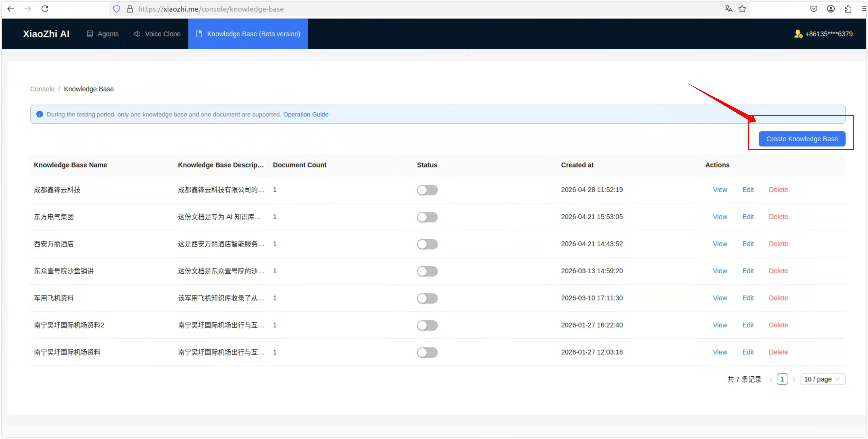Delete the 东方电气集团 knowledge base
The width and height of the screenshot is (868, 439).
(x=778, y=217)
